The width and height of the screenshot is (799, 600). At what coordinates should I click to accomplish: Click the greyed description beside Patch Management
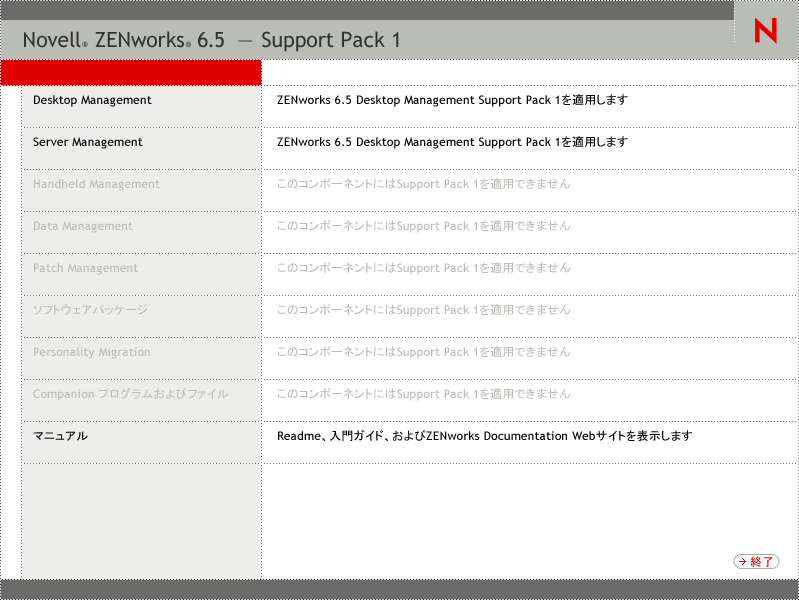click(x=423, y=268)
